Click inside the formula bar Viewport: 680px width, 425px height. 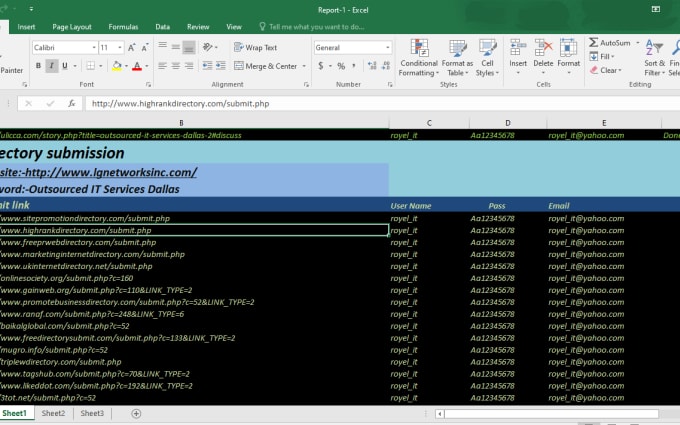(382, 104)
